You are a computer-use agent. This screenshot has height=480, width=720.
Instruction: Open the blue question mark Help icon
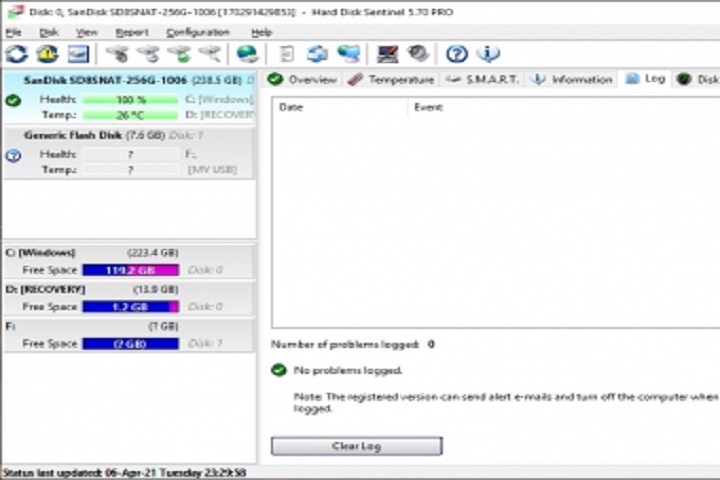click(x=457, y=54)
